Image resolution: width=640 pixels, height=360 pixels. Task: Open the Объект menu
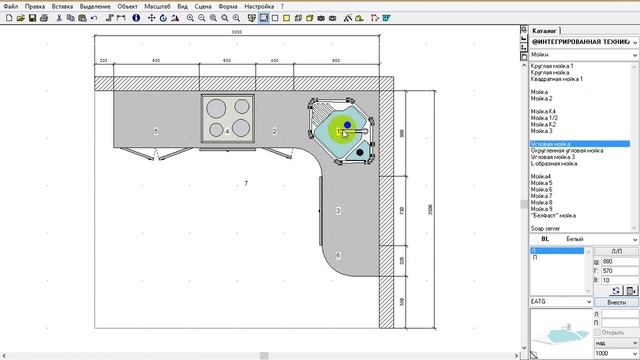tap(127, 7)
